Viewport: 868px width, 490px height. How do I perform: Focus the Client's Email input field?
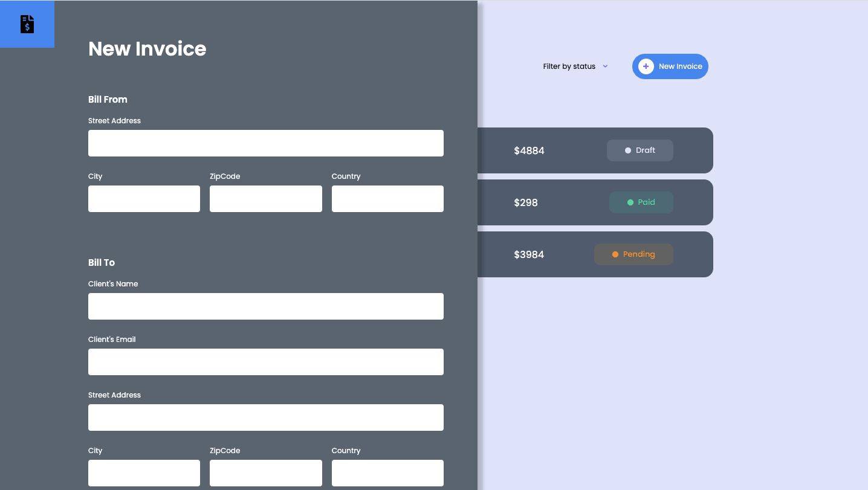point(265,362)
